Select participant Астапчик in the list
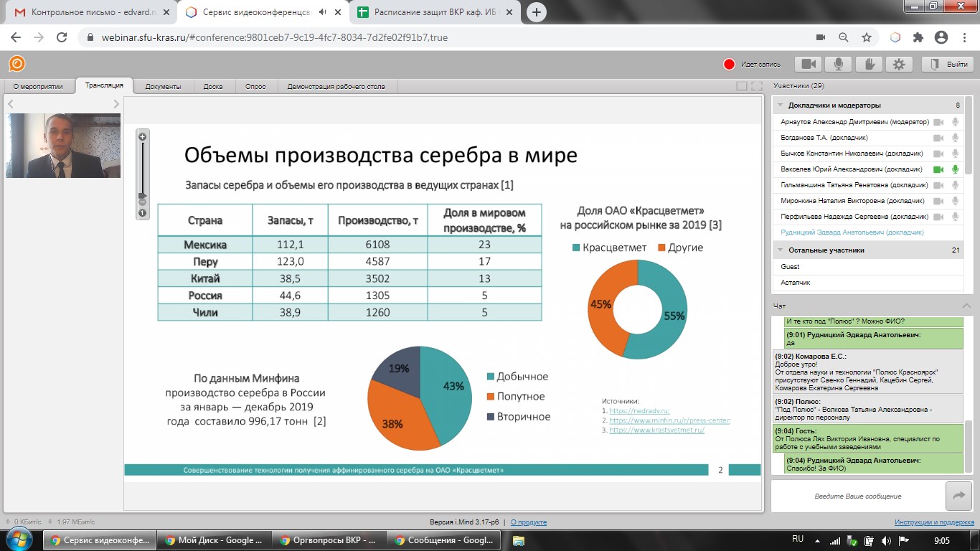Image resolution: width=980 pixels, height=551 pixels. click(x=867, y=283)
